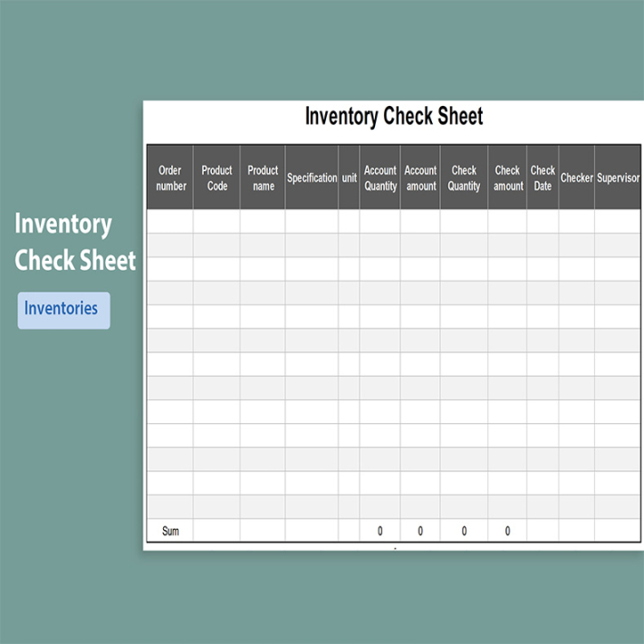
Task: Click the Check Date header cell
Action: (543, 178)
